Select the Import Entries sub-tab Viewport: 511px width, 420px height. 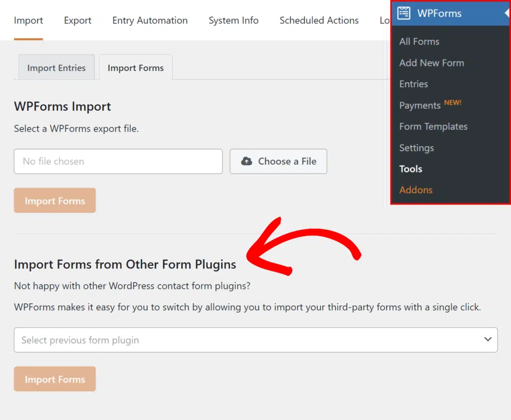pos(56,67)
